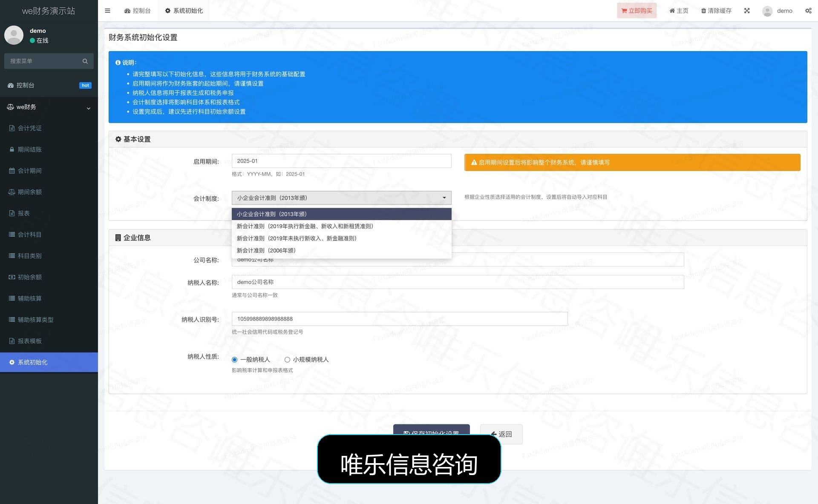Open 会计期间 from the sidebar
Image resolution: width=818 pixels, height=504 pixels.
(49, 171)
